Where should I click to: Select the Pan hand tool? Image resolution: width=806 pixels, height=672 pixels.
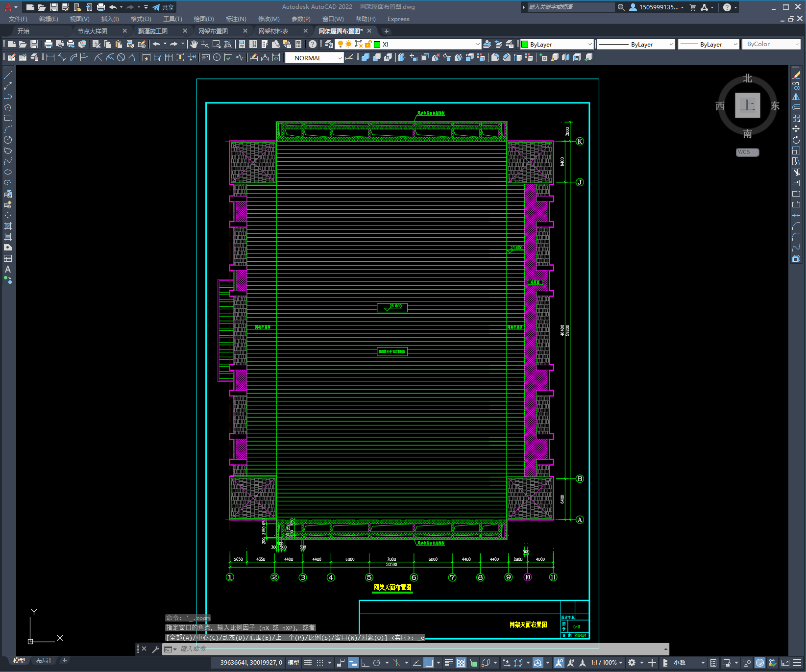(x=194, y=44)
